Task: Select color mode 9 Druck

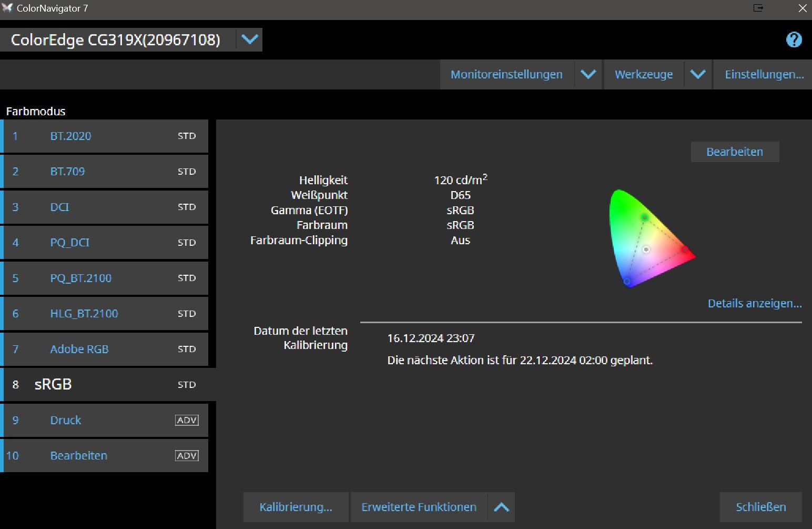Action: pos(104,420)
